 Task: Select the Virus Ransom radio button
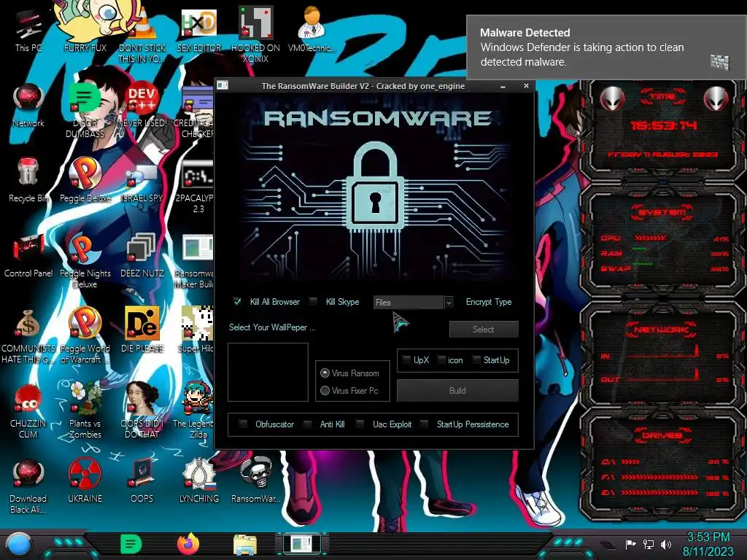pos(325,373)
